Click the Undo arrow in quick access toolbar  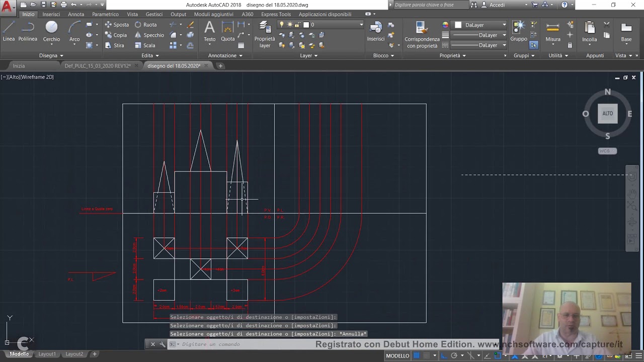tap(74, 5)
